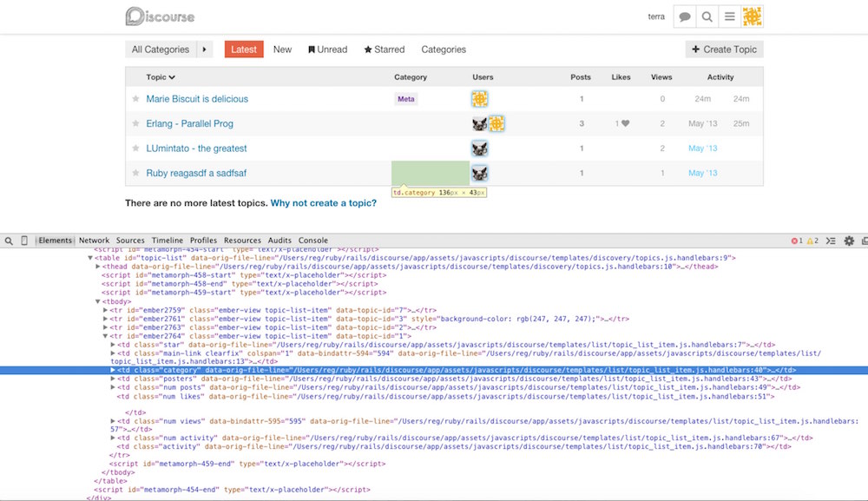
Task: Open the DevTools Sources tab
Action: point(130,241)
